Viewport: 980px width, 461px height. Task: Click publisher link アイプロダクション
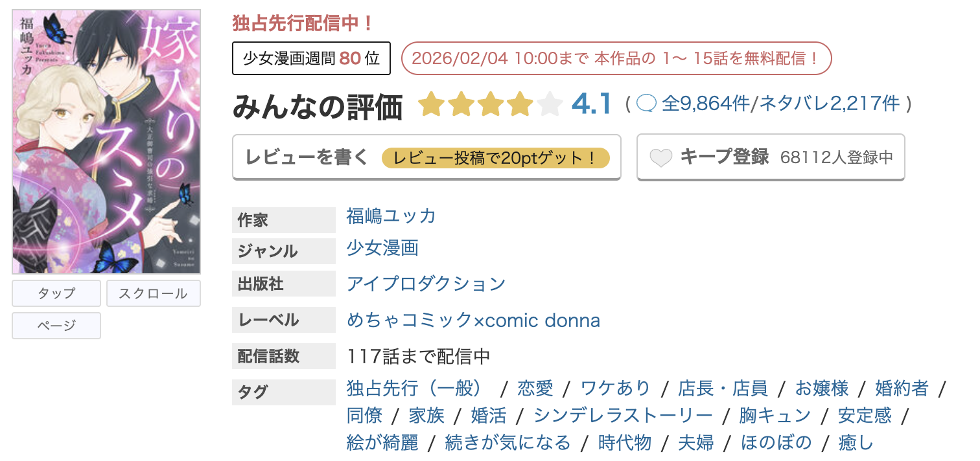pyautogui.click(x=424, y=284)
